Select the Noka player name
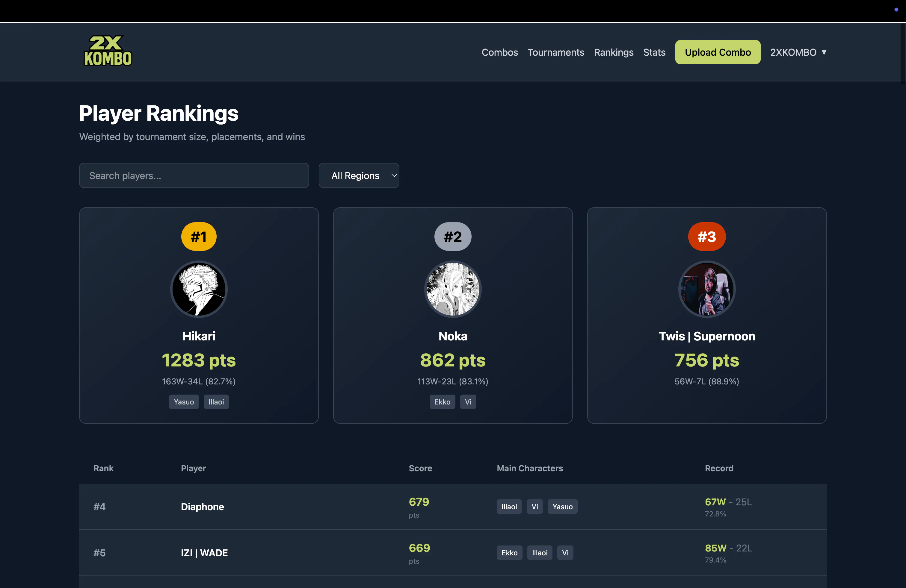906x588 pixels. tap(453, 336)
